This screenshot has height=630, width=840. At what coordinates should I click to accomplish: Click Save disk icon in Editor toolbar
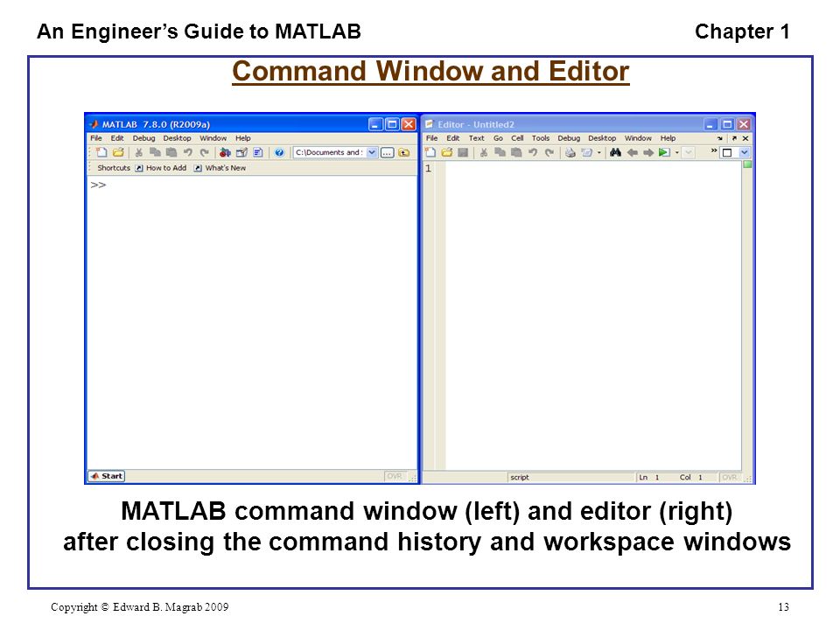click(x=464, y=152)
